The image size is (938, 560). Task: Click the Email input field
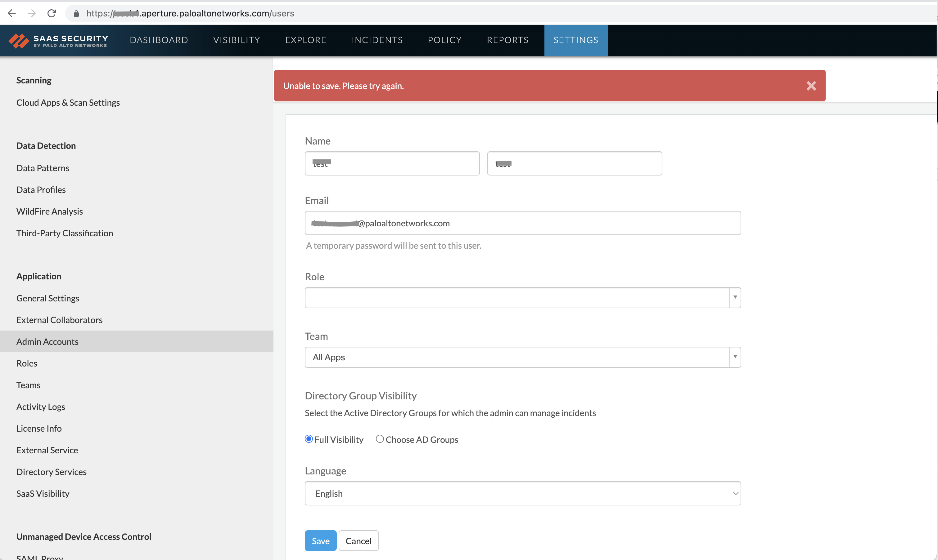[523, 223]
